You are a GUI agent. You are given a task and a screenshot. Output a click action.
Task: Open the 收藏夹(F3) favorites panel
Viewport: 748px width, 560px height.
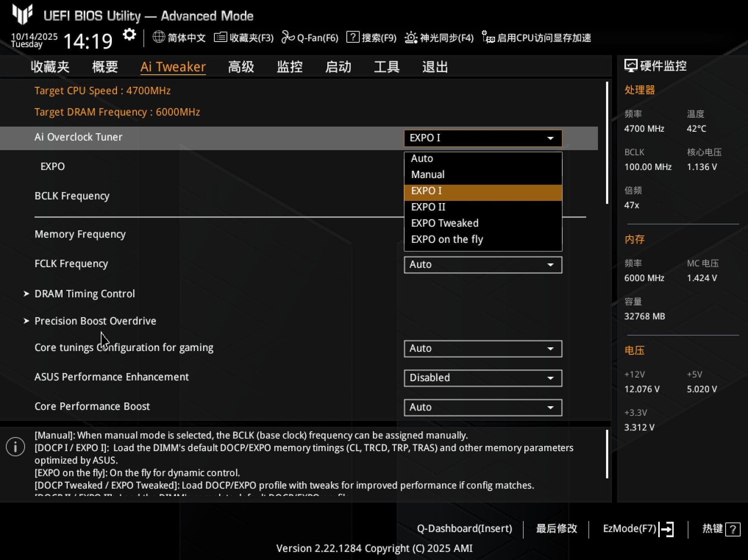click(221, 37)
